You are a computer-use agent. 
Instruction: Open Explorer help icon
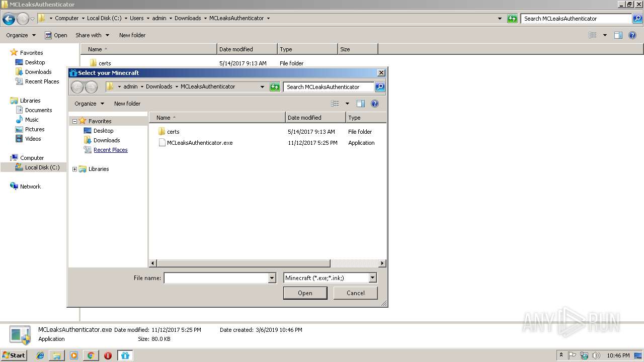(632, 35)
